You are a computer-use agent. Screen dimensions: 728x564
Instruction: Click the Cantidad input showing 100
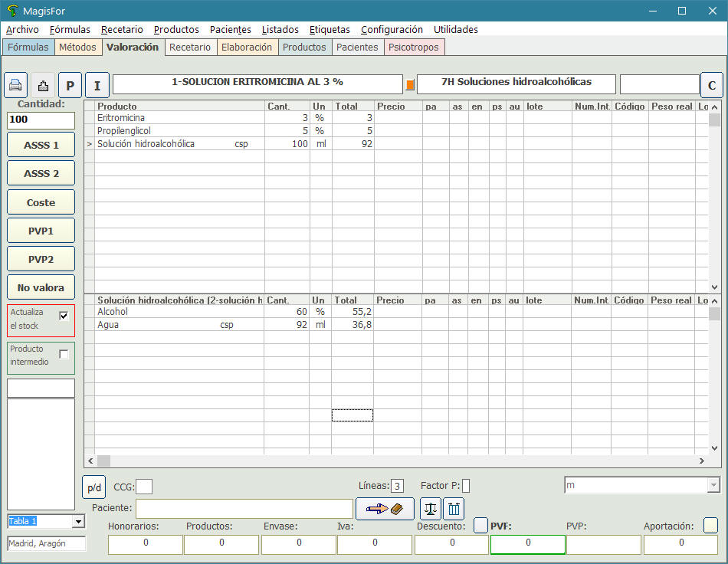(x=41, y=120)
